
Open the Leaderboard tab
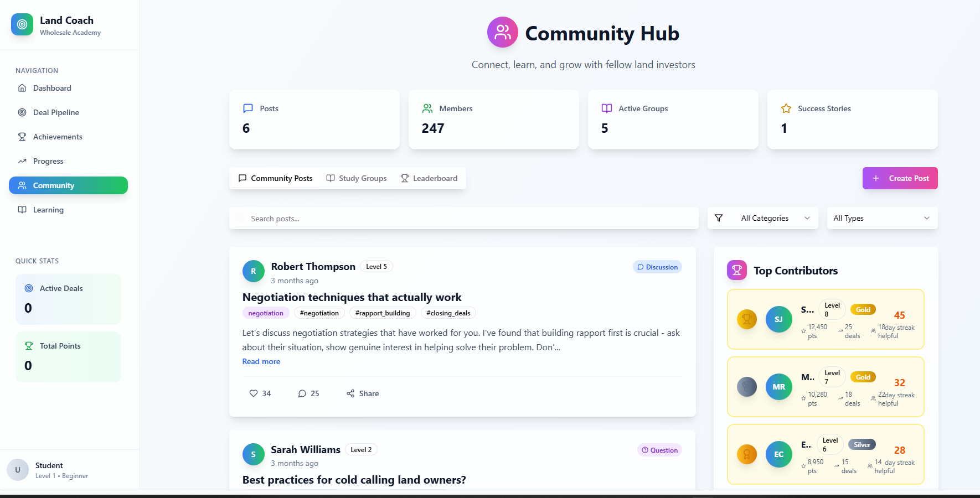pos(429,178)
